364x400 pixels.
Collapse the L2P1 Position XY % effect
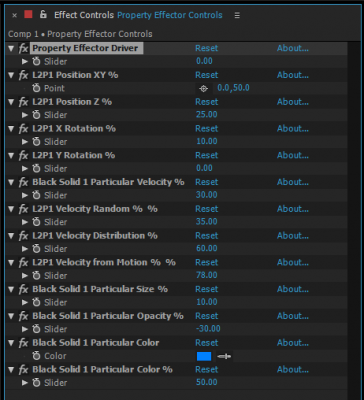(x=11, y=75)
